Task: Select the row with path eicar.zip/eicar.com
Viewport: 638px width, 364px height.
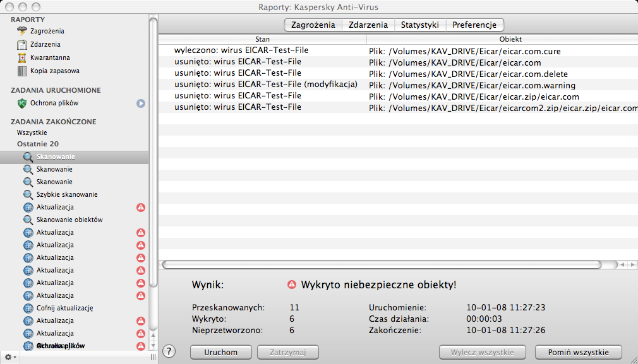Action: (x=399, y=97)
